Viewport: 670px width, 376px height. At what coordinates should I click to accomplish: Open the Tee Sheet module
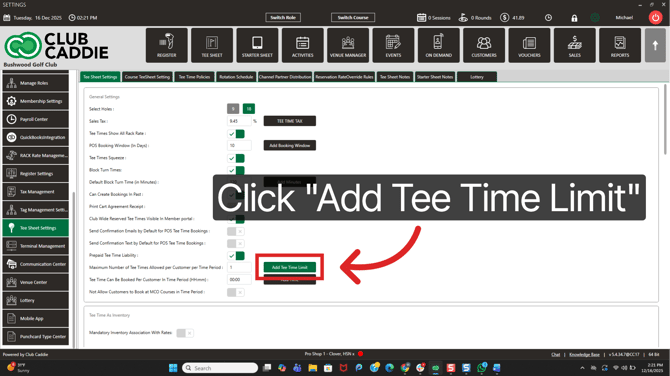coord(212,45)
